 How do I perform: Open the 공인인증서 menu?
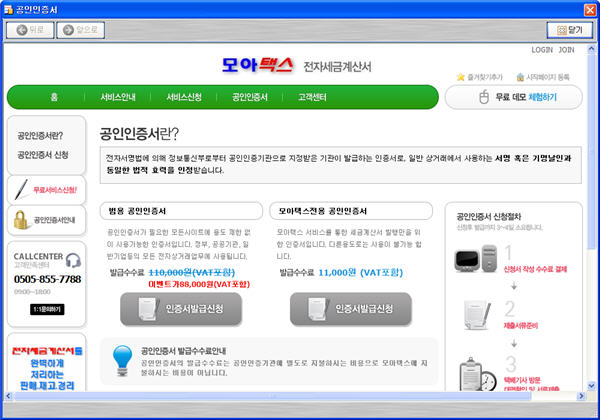(x=249, y=97)
